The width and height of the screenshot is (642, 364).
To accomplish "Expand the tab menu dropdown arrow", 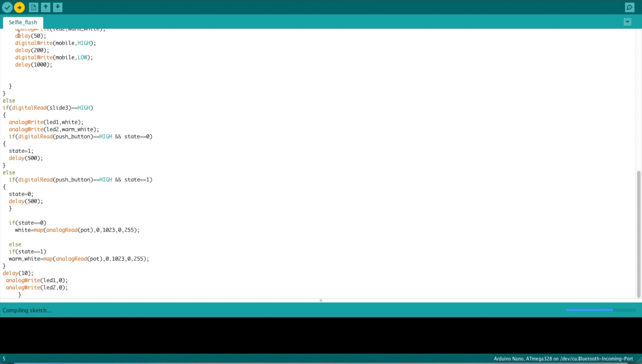I will point(627,22).
